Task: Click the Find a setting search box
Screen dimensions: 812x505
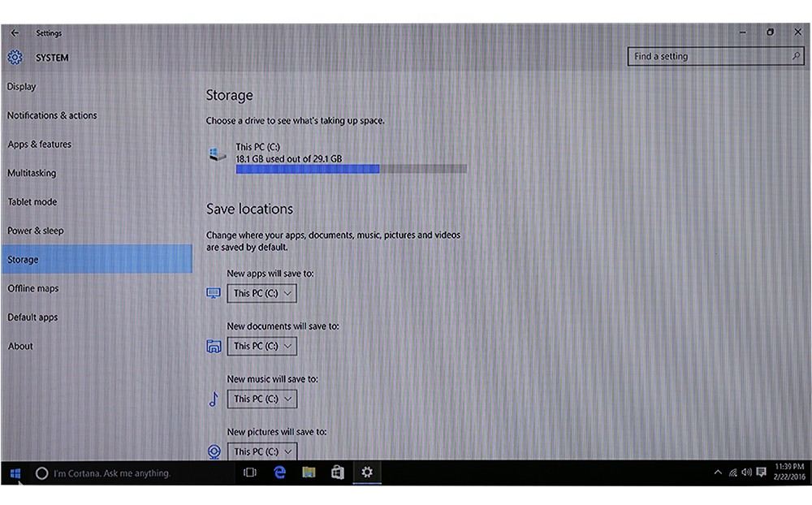Action: [x=708, y=57]
